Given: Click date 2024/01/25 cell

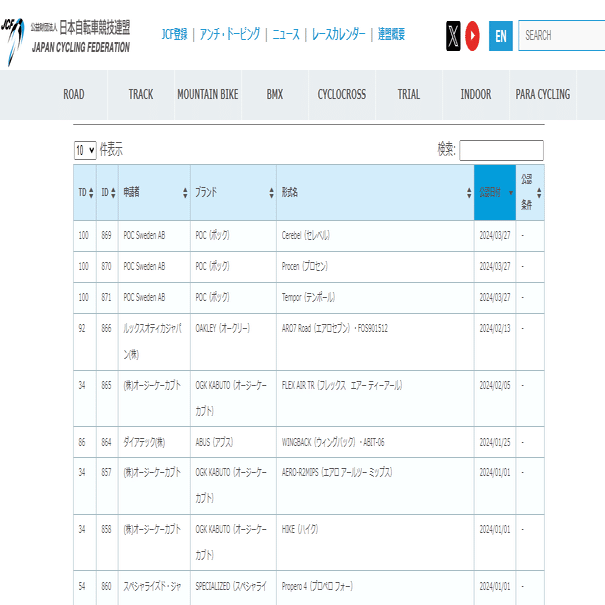Looking at the screenshot, I should (x=495, y=442).
